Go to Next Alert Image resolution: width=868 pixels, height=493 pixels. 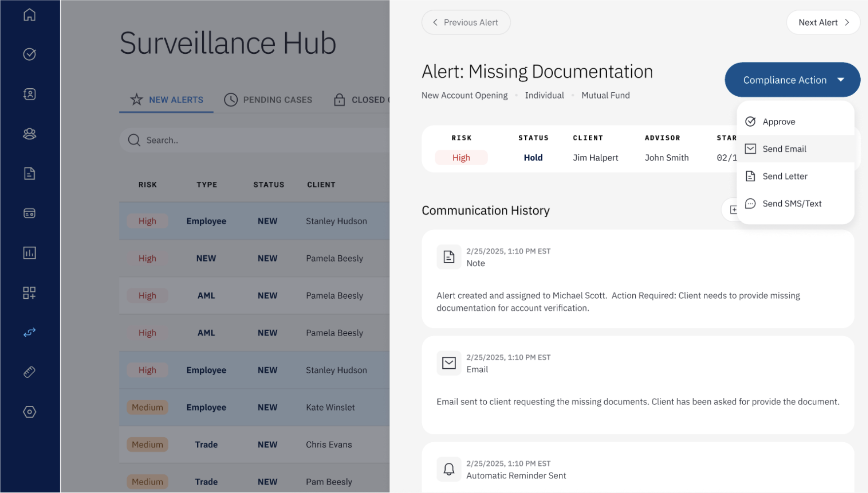824,22
